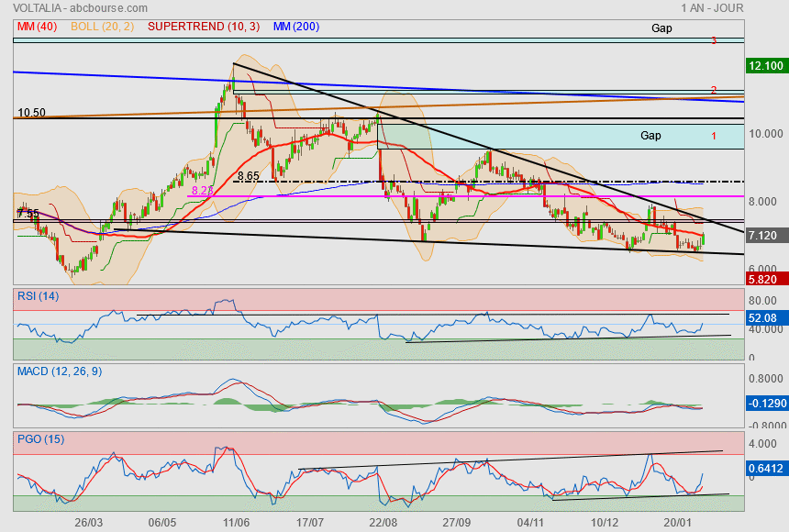Click the RSI (14) panel label
The height and width of the screenshot is (532, 789).
39,296
